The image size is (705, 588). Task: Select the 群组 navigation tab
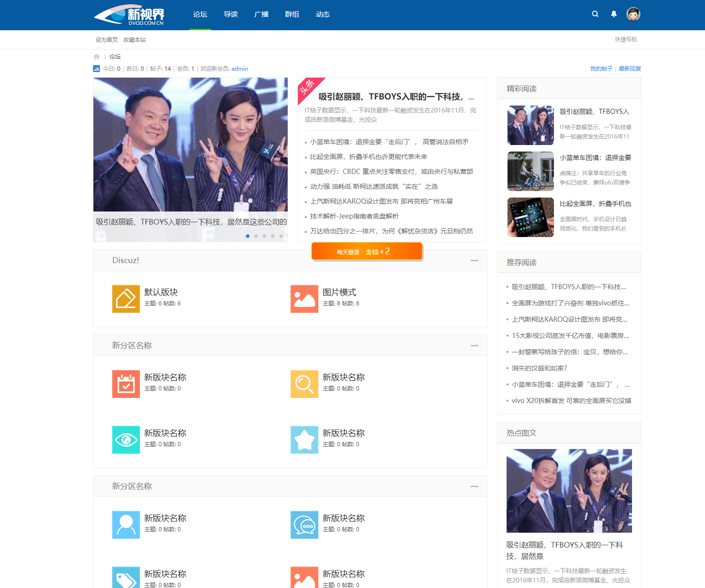pos(292,14)
